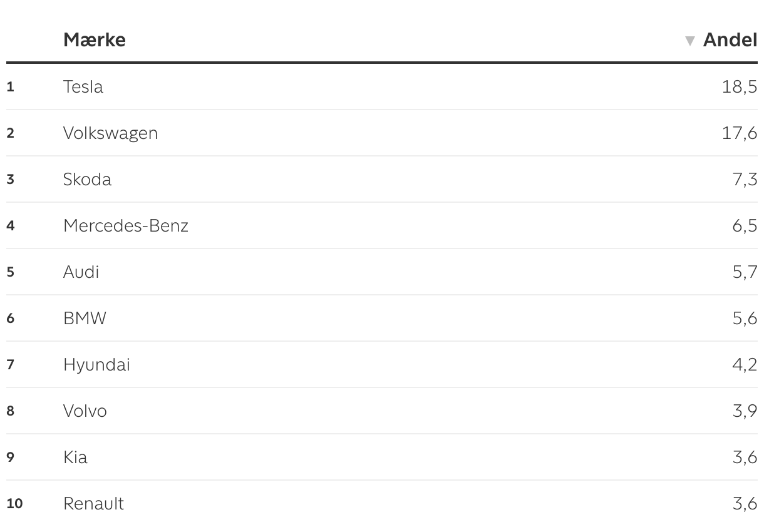Click the sort arrow beside Andel
The image size is (764, 532).
[690, 41]
